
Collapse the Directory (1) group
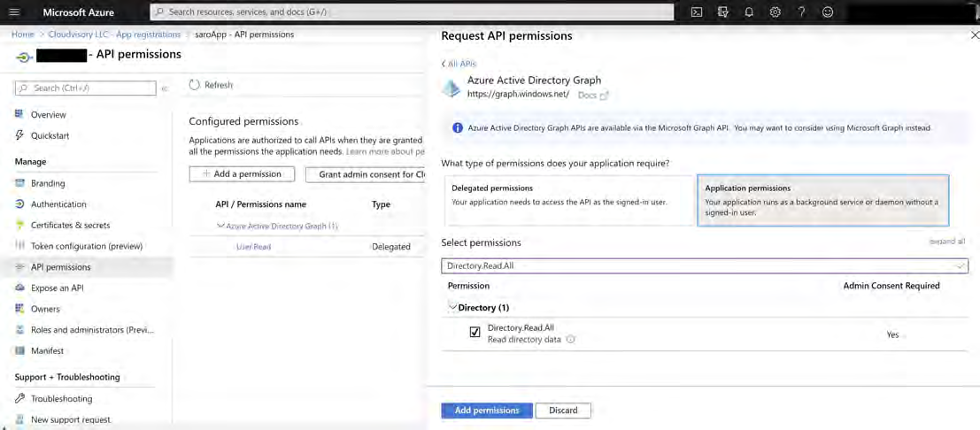[x=452, y=306]
